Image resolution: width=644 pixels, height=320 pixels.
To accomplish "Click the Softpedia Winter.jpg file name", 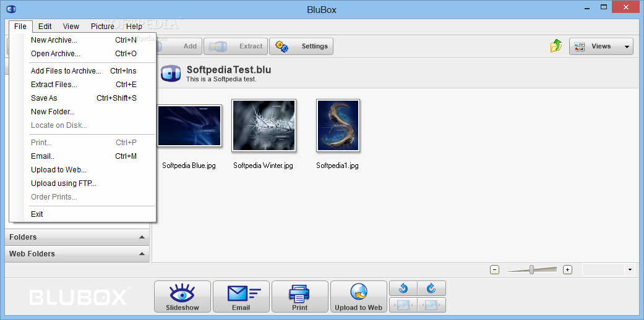I will (x=264, y=166).
